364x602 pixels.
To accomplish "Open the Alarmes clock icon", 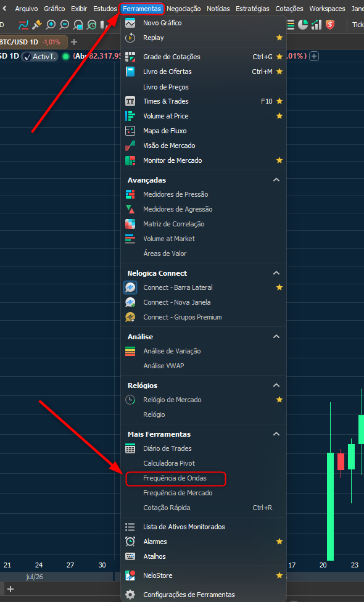I will [x=130, y=542].
